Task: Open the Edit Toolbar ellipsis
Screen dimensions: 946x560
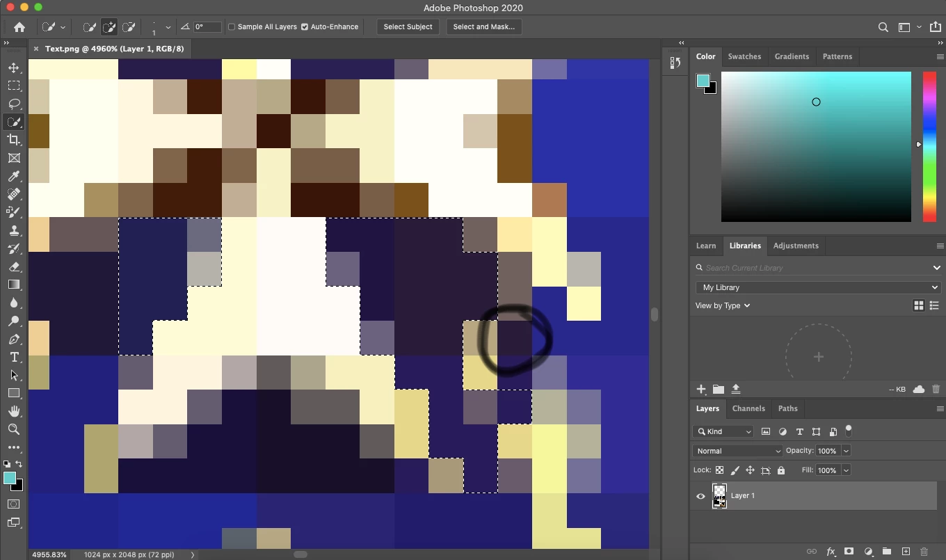Action: tap(13, 447)
